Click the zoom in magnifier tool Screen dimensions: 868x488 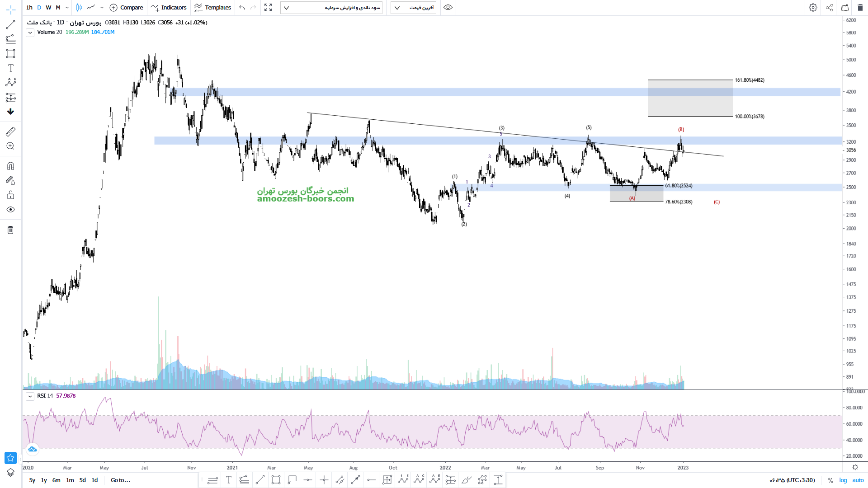coord(10,146)
